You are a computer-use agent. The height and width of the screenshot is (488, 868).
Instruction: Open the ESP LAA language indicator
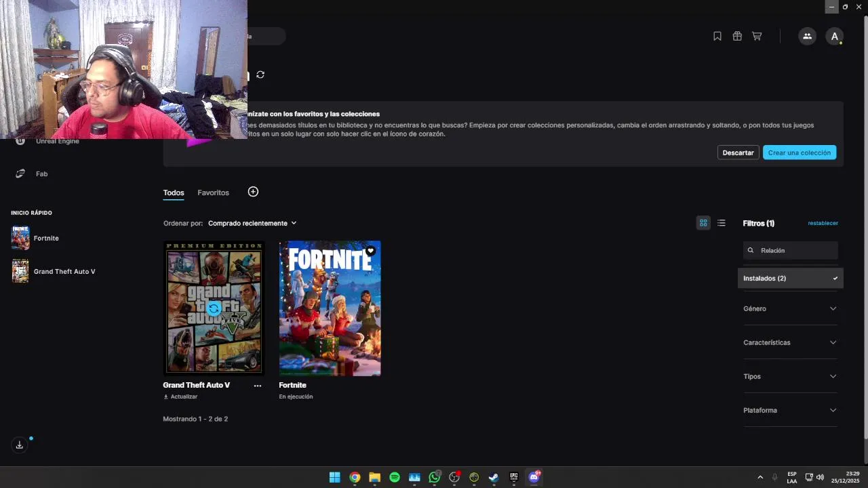point(792,477)
